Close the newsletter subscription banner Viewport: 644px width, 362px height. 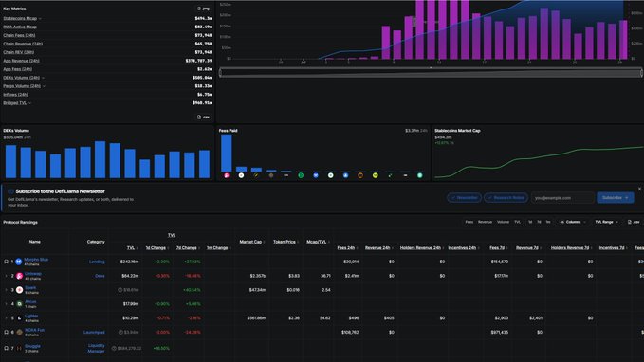click(x=639, y=189)
